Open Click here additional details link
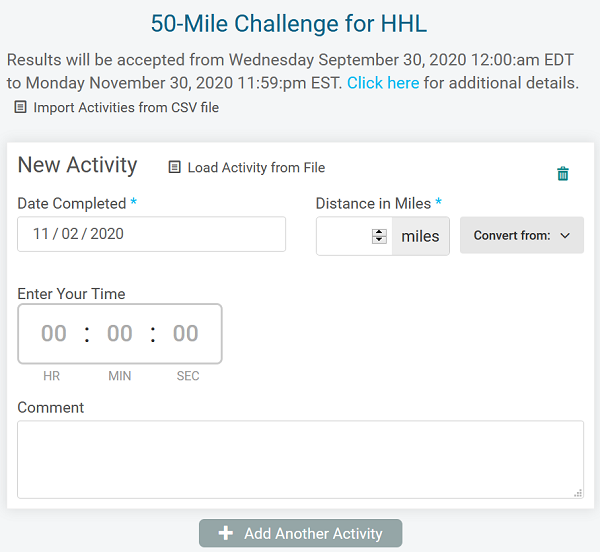The image size is (600, 552). pyautogui.click(x=383, y=83)
